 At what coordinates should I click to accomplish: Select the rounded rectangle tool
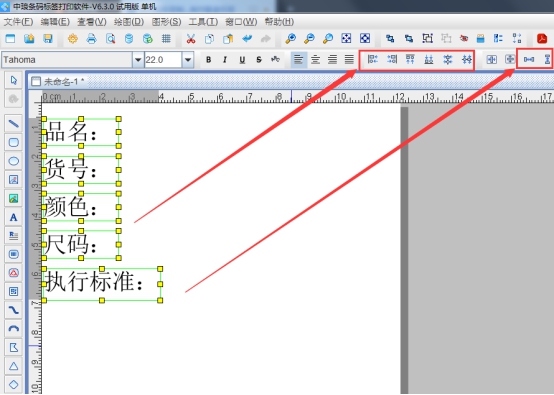[x=13, y=142]
